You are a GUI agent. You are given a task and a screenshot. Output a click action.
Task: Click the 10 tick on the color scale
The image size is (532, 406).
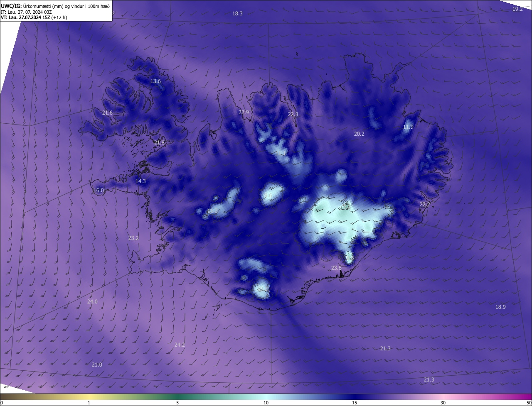coord(266,403)
